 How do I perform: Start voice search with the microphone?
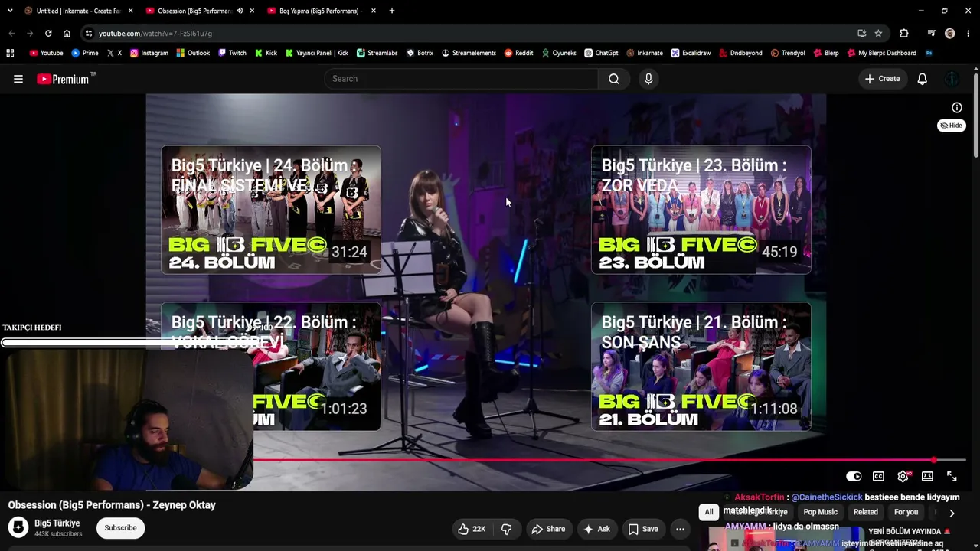pyautogui.click(x=648, y=79)
